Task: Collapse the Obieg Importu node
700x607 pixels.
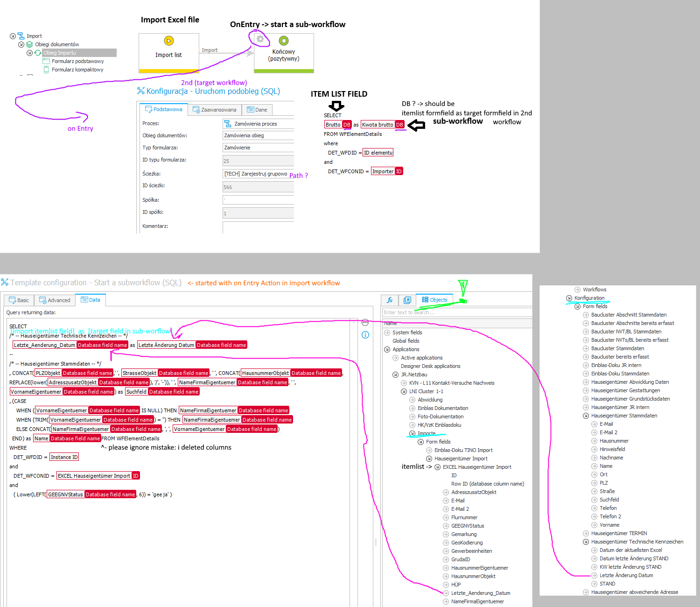Action: pos(29,53)
